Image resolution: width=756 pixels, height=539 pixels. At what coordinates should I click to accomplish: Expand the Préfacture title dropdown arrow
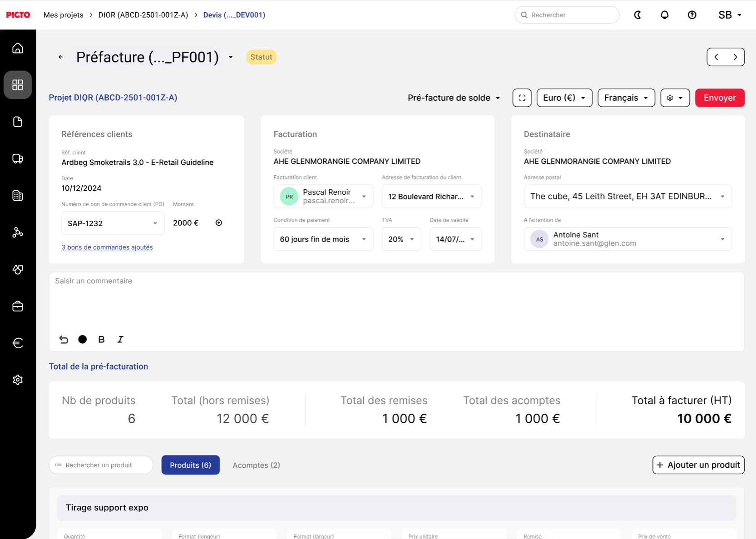[231, 57]
